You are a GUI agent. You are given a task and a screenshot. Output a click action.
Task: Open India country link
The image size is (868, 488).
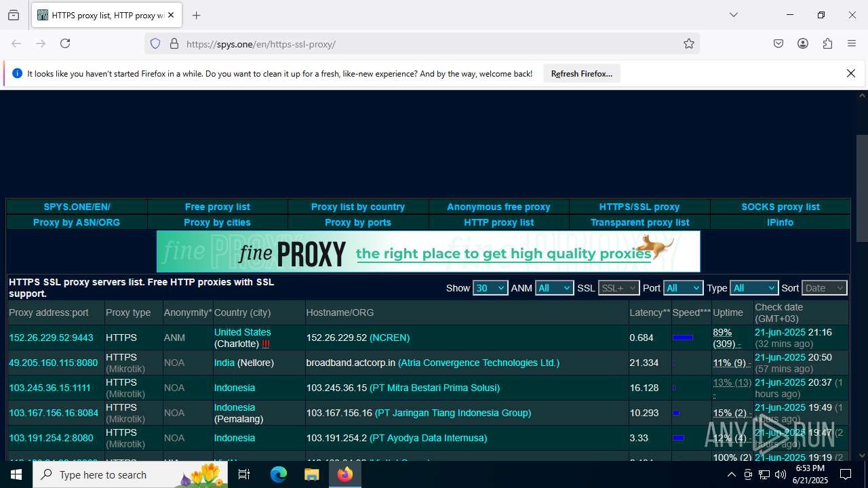click(x=224, y=363)
